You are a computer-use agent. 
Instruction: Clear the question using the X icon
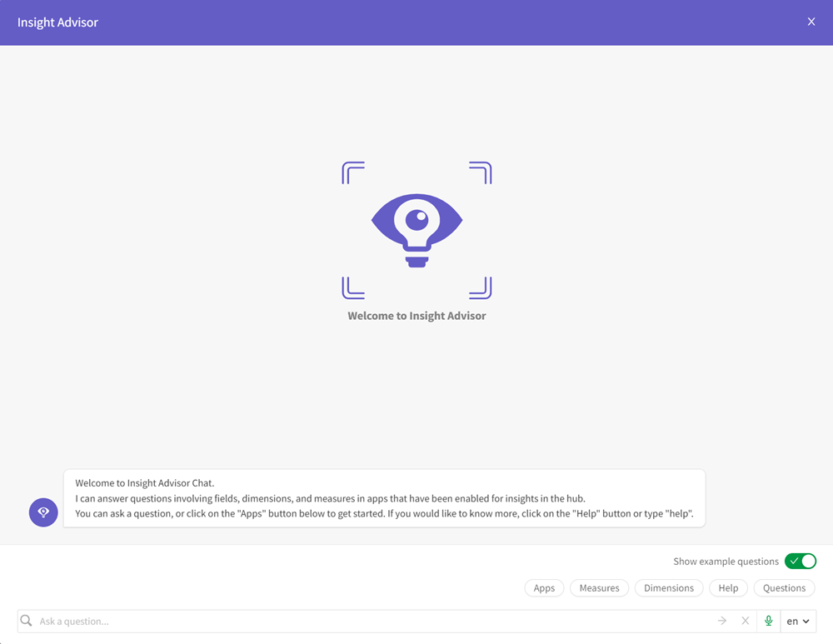click(x=745, y=621)
